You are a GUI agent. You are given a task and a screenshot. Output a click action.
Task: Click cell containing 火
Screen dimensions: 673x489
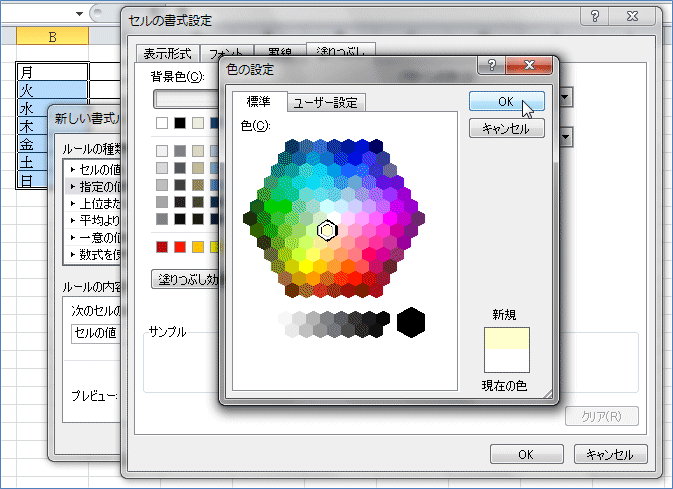52,90
